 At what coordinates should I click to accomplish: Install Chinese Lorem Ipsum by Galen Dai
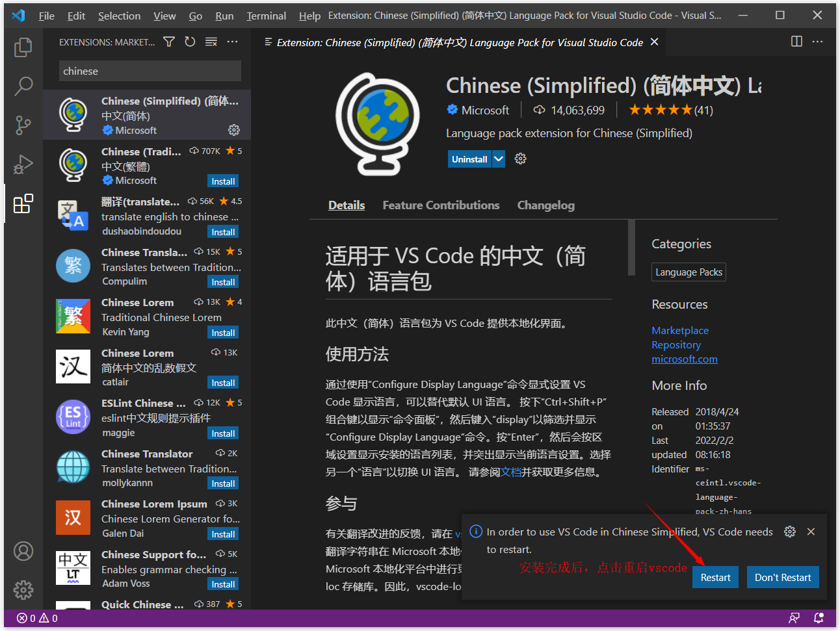223,534
